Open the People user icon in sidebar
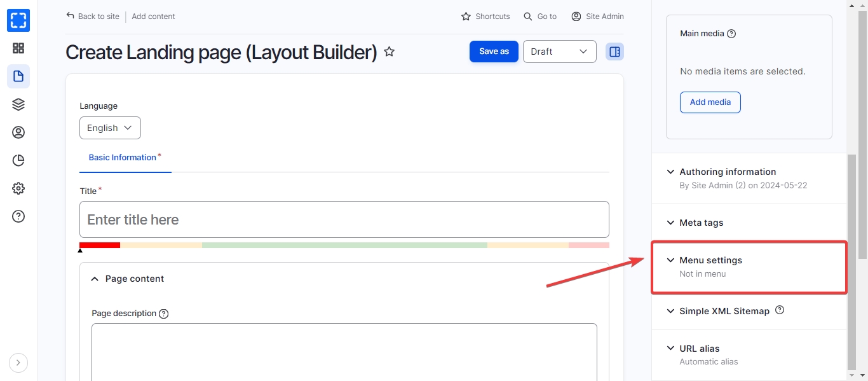The width and height of the screenshot is (868, 381). tap(18, 132)
